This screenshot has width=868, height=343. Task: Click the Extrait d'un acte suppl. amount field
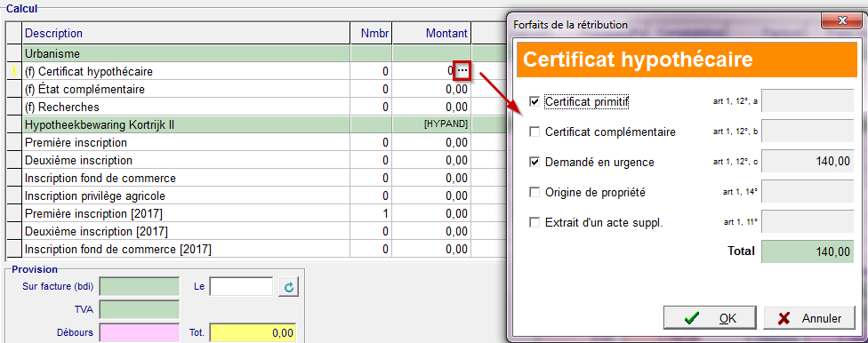[x=808, y=222]
